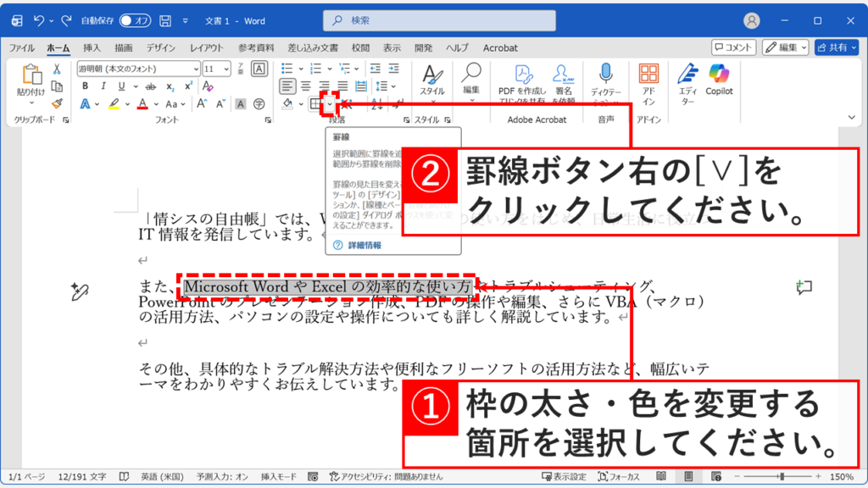Open the font size dropdown

(x=227, y=69)
